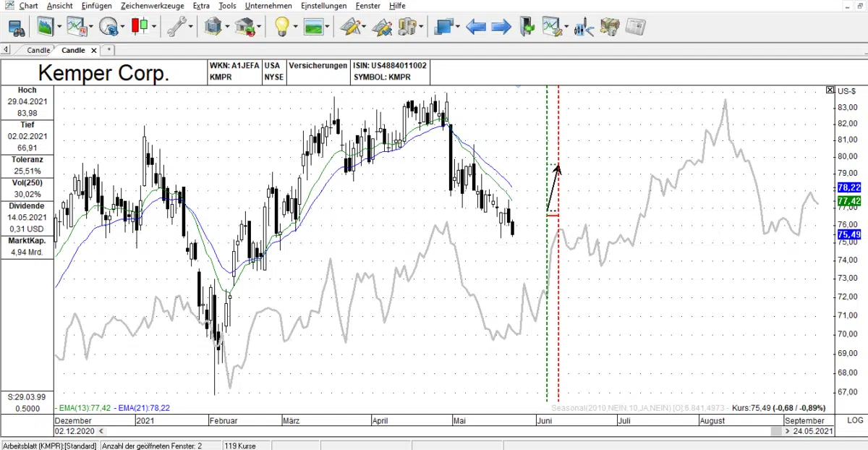Click the triangle ruler with pencil icon
This screenshot has width=868, height=450.
[x=350, y=27]
